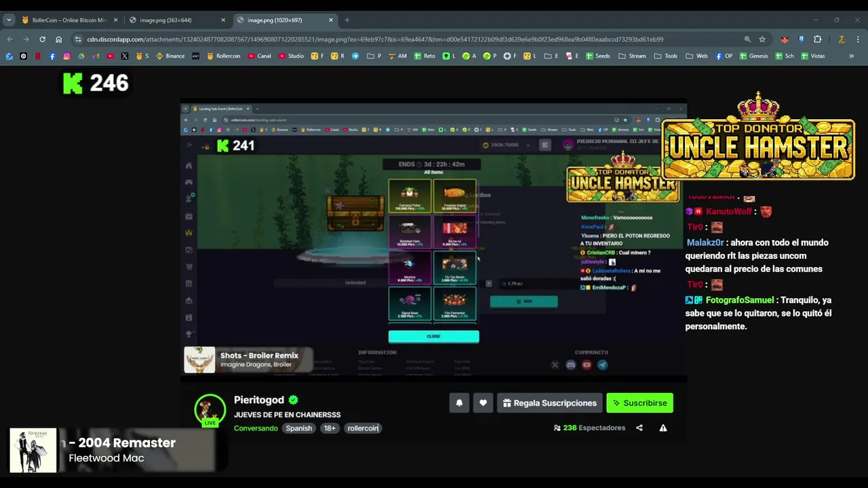Screen dimensions: 868x488
Task: Click the Fleetwood Mac album cover thumbnail
Action: [x=33, y=450]
